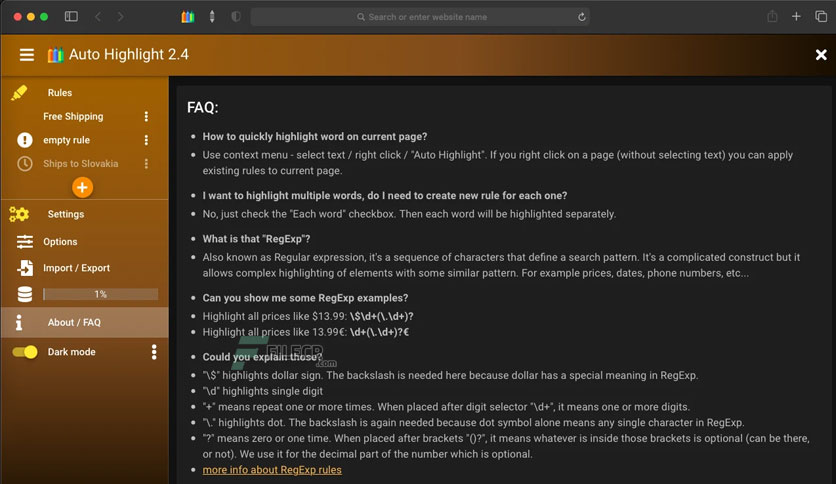Open the Options page
This screenshot has width=836, height=484.
tap(60, 241)
